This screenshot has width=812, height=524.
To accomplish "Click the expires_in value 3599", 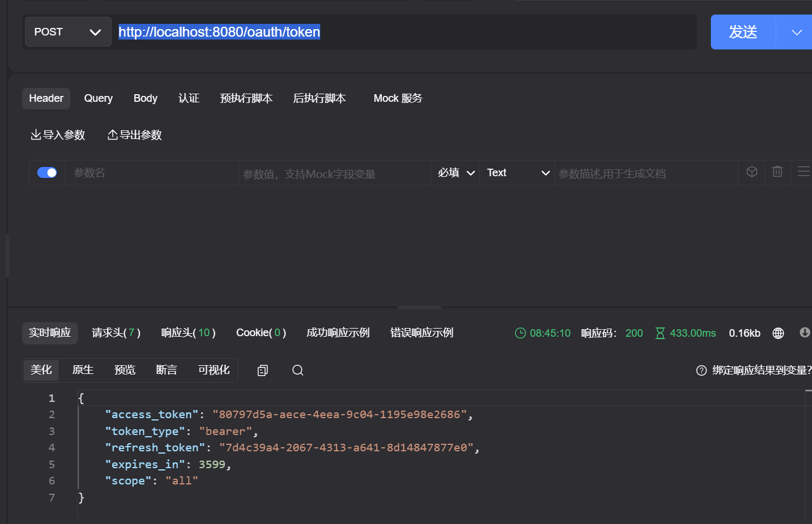I will 212,465.
